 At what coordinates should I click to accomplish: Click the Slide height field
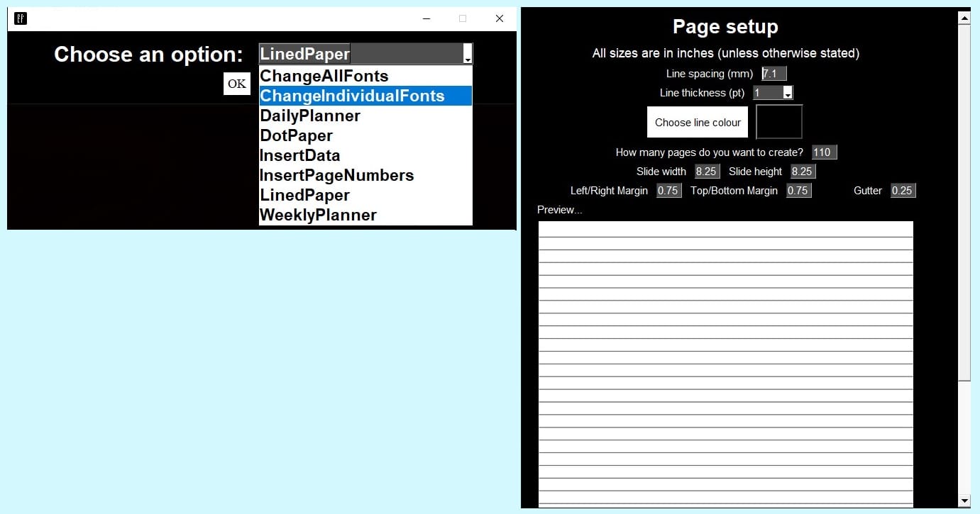click(x=803, y=172)
